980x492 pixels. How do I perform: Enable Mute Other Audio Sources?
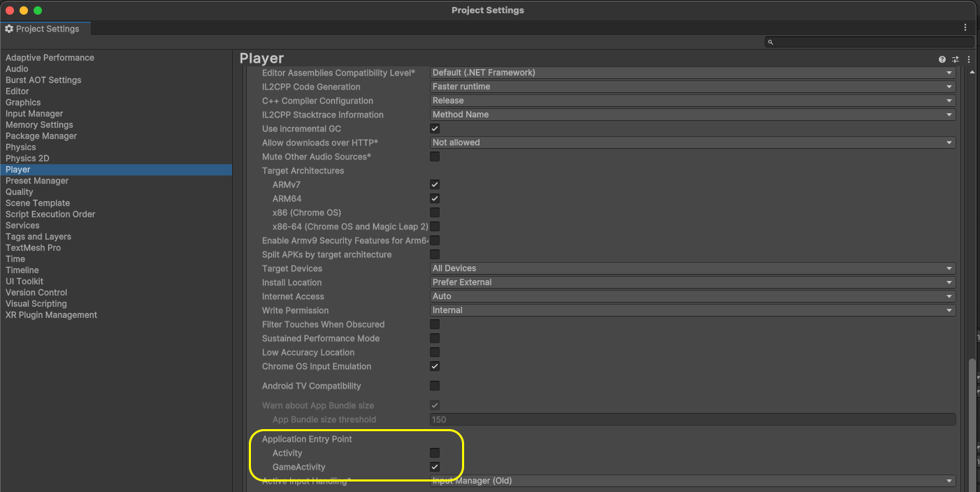pos(435,157)
